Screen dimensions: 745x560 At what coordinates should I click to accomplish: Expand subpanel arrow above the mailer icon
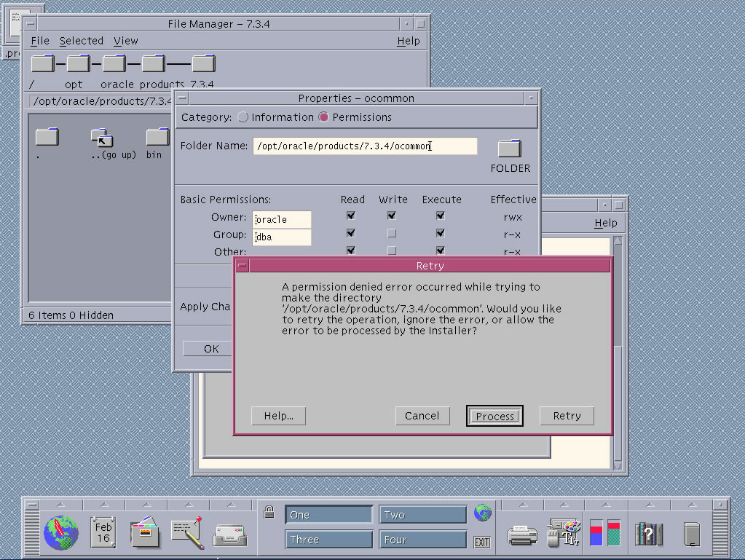click(x=231, y=505)
